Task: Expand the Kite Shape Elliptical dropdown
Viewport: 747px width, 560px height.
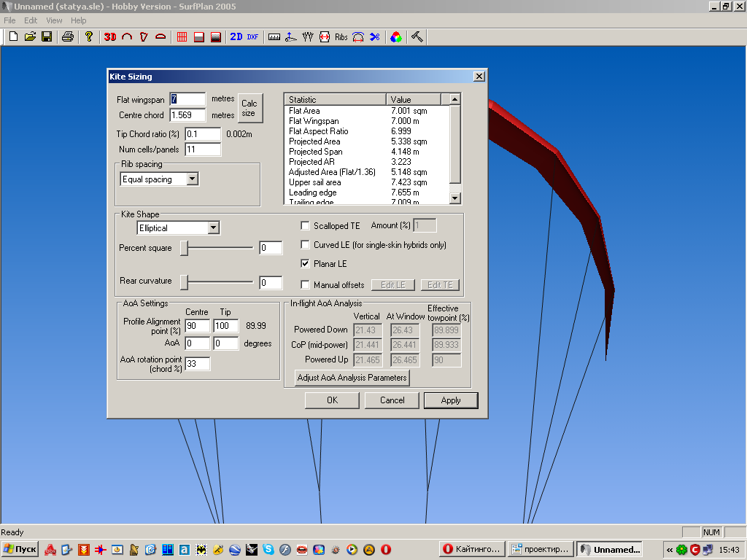Action: [x=213, y=228]
